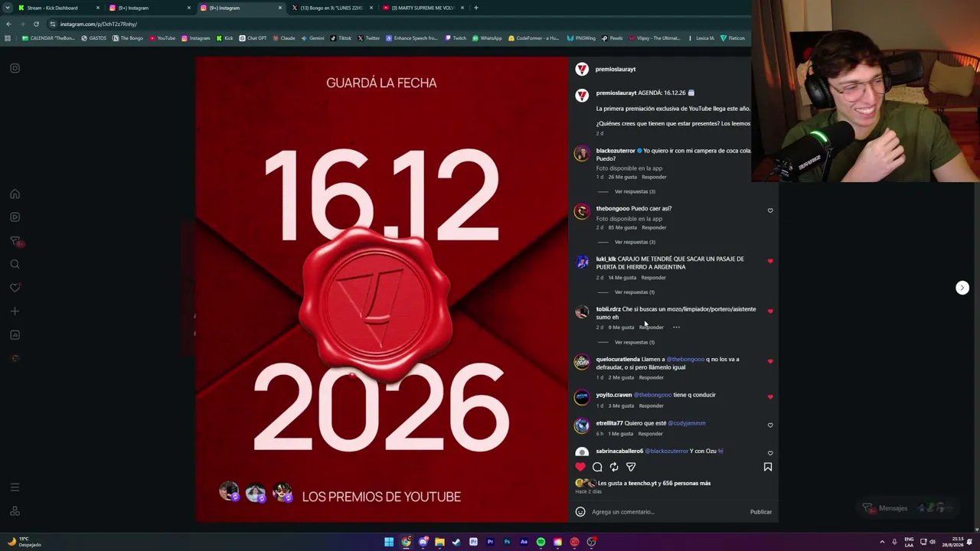The image size is (980, 551).
Task: Open sidebar hamburger More menu
Action: coord(15,487)
